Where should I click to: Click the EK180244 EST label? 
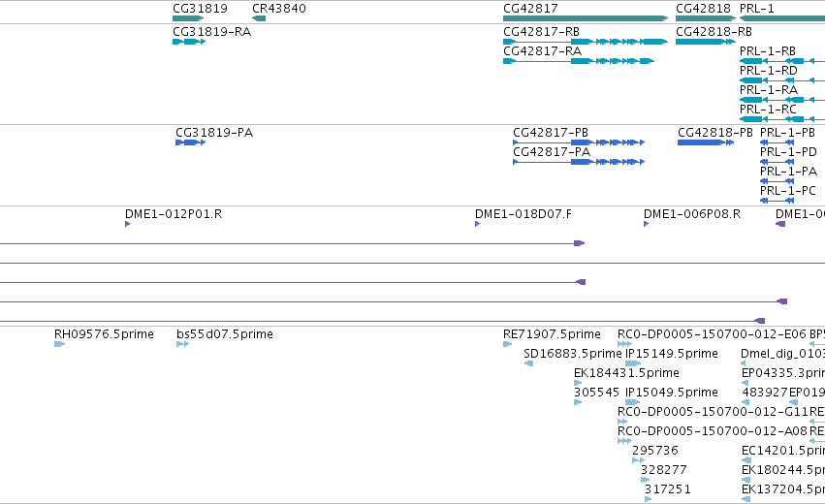coord(783,470)
